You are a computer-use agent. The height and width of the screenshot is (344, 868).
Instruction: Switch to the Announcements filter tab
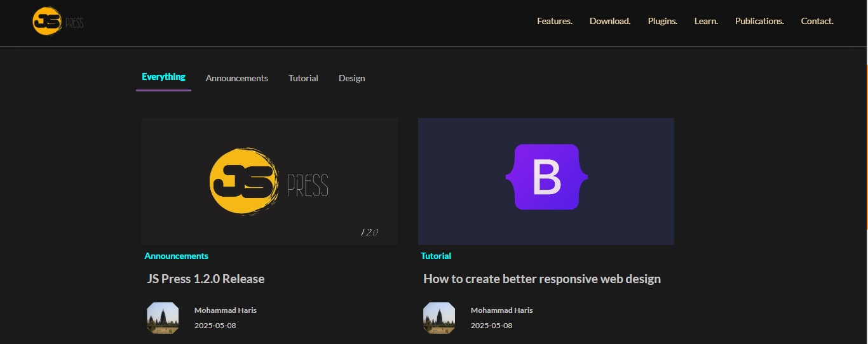click(236, 78)
